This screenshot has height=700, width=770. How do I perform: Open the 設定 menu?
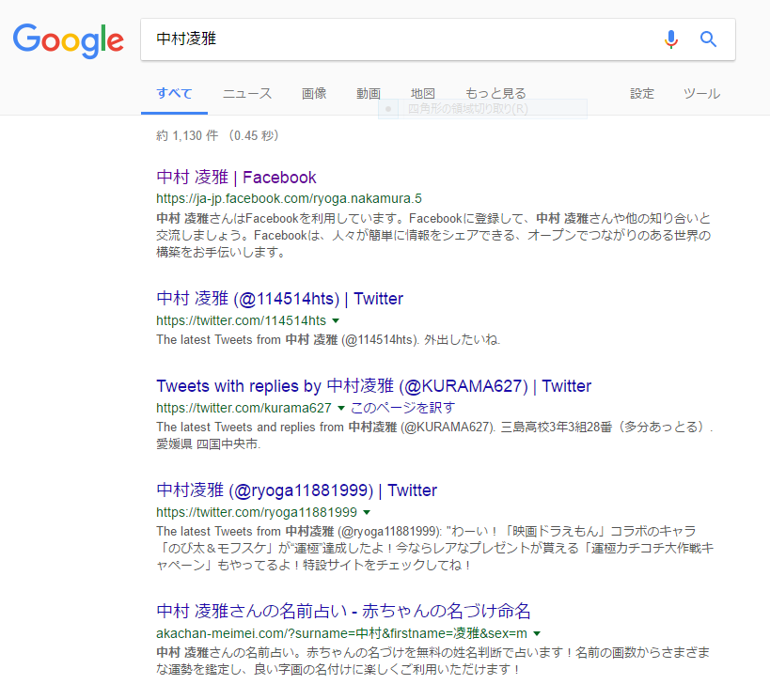[x=642, y=93]
